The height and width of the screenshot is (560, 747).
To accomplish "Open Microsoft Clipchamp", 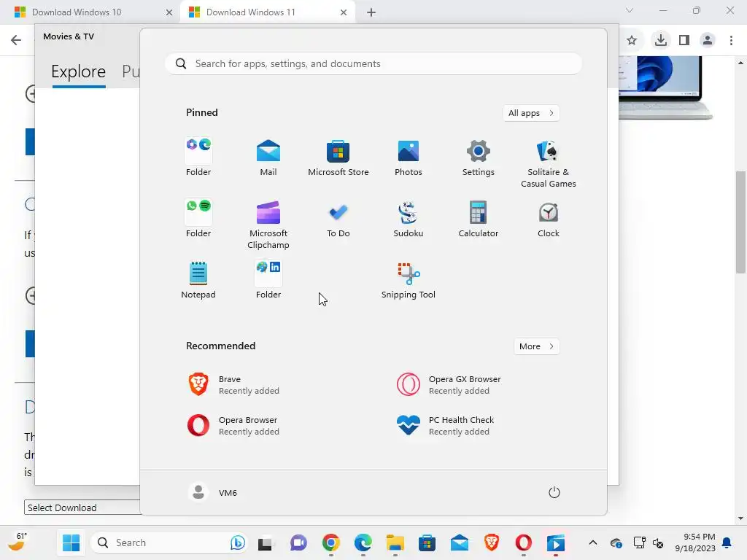I will 268,225.
